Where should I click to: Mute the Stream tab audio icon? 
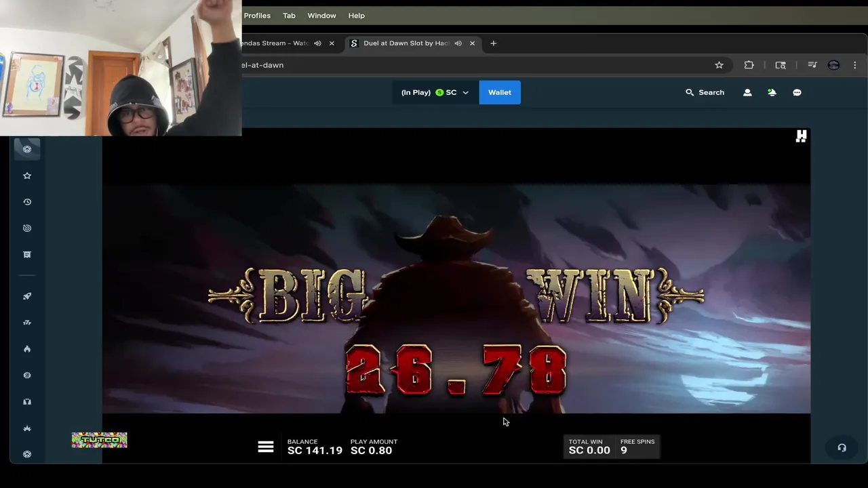[x=317, y=43]
